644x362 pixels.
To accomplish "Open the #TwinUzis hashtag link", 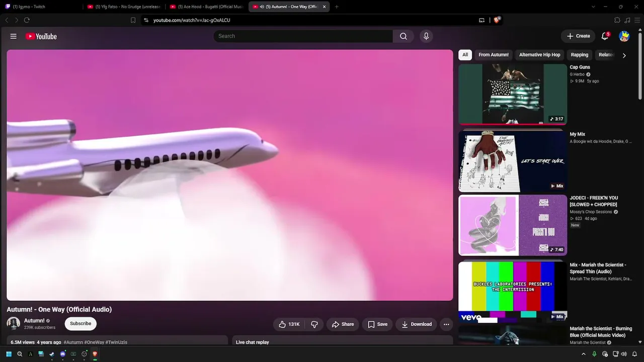I will (116, 342).
